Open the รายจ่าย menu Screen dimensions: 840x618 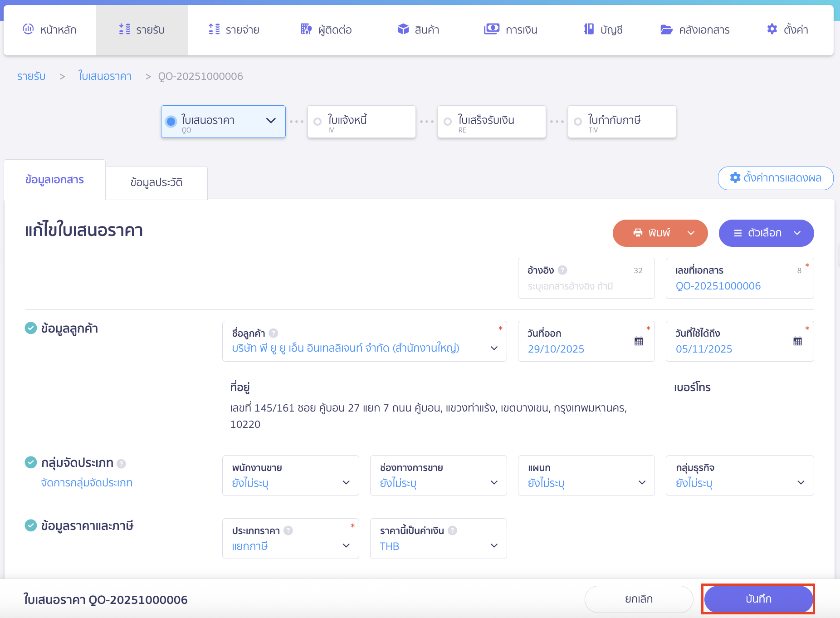[x=234, y=30]
